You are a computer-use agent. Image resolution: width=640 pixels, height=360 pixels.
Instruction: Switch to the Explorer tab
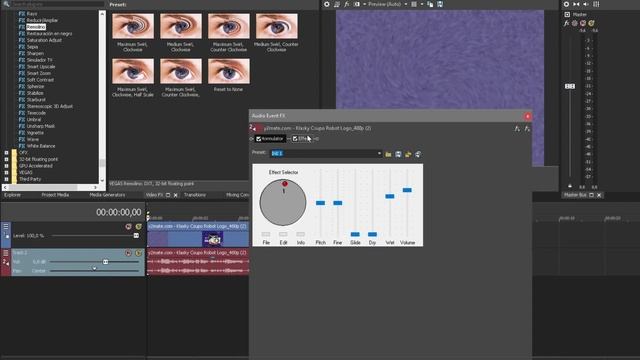(x=12, y=195)
